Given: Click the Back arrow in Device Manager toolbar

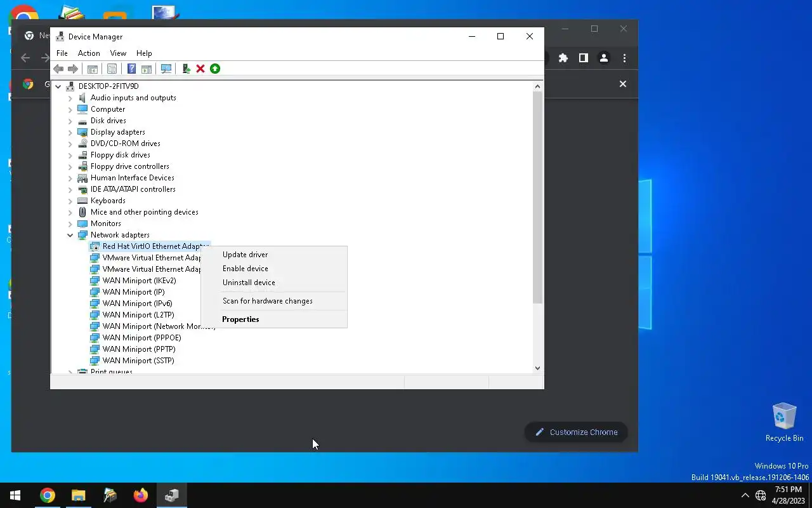Looking at the screenshot, I should (58, 69).
